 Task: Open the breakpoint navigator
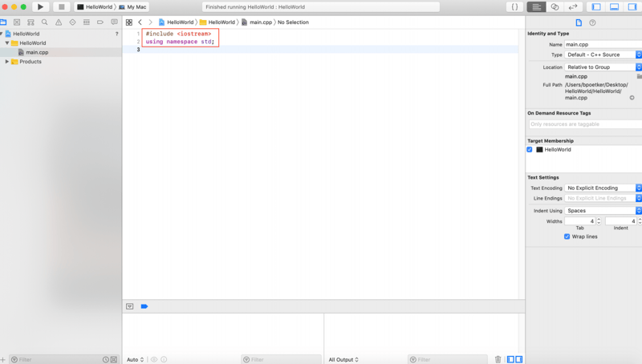(100, 22)
